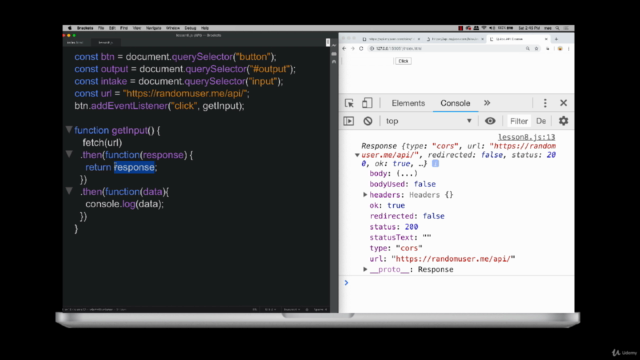The height and width of the screenshot is (360, 640).
Task: Open the macOS Notification Center icon
Action: click(566, 28)
